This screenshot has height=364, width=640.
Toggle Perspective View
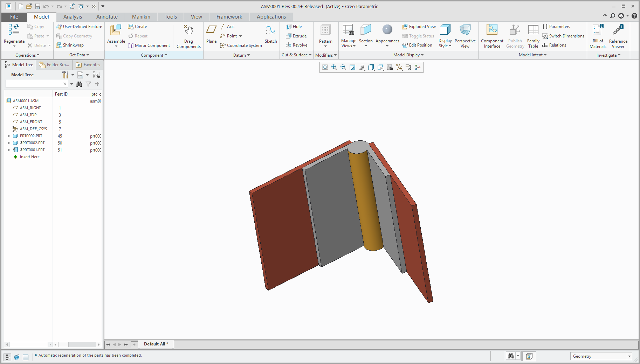click(465, 36)
